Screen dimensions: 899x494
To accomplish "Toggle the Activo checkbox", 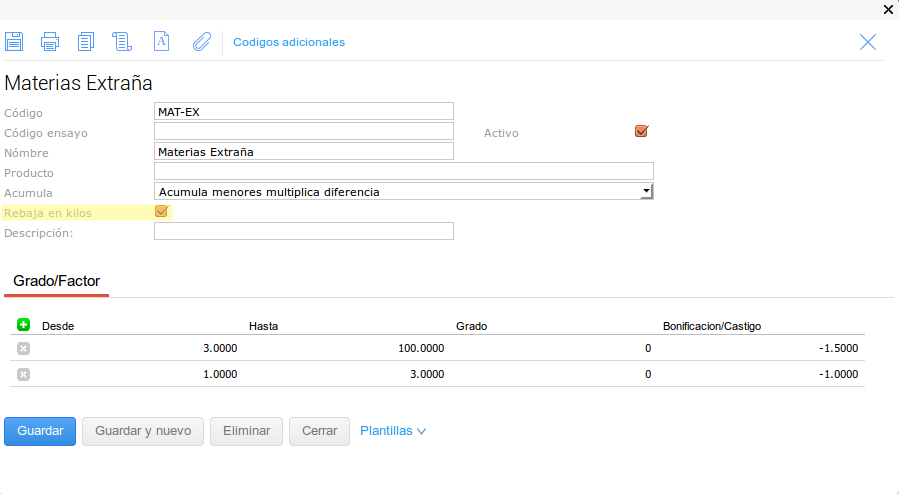I will tap(641, 131).
